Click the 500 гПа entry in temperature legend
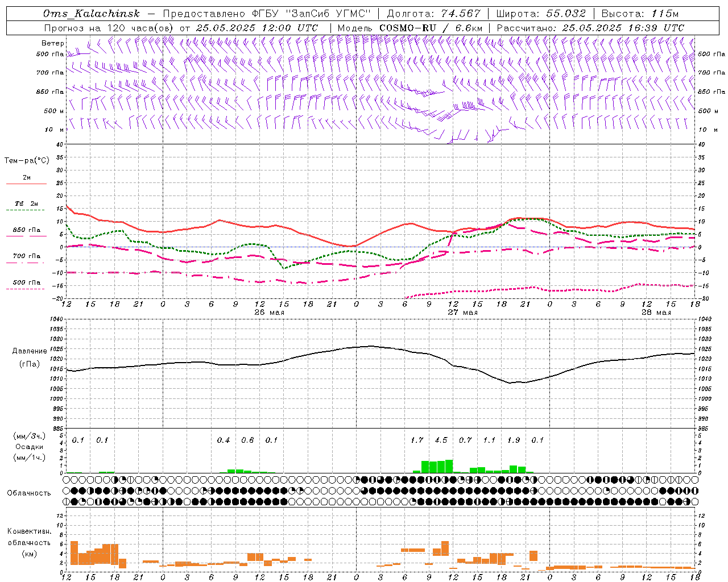This screenshot has width=728, height=582. (27, 282)
